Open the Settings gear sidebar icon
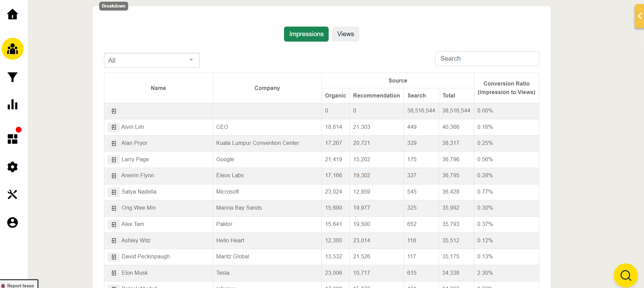644x288 pixels. (13, 167)
